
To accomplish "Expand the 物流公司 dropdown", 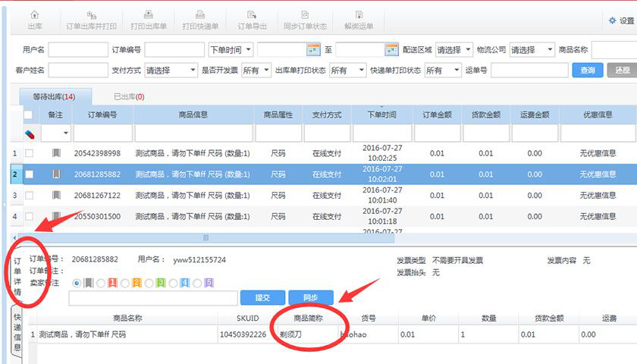I will 532,50.
